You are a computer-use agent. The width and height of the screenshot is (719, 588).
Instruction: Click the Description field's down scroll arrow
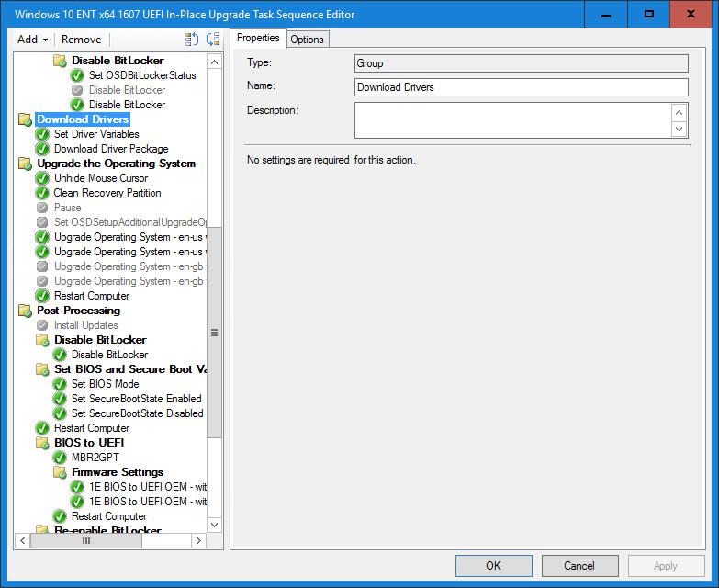tap(679, 130)
